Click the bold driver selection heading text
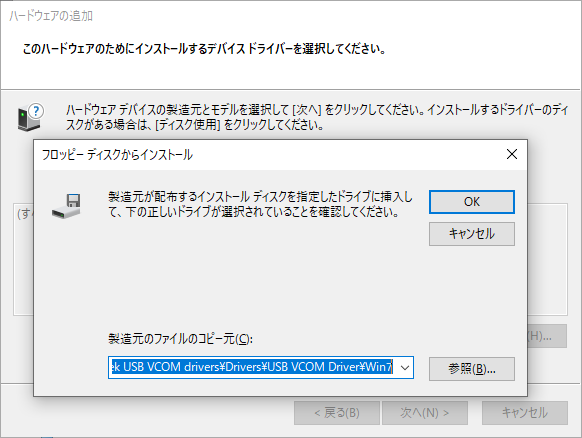582x438 pixels. (x=204, y=49)
